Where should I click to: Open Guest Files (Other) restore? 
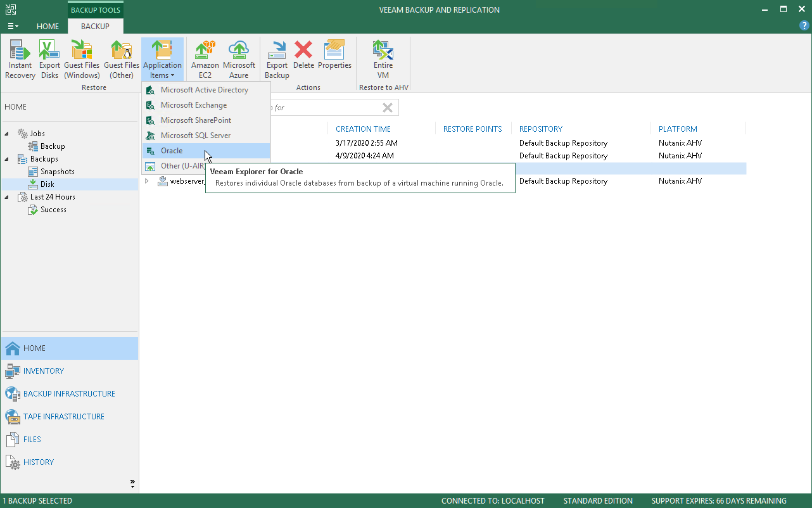pyautogui.click(x=122, y=60)
